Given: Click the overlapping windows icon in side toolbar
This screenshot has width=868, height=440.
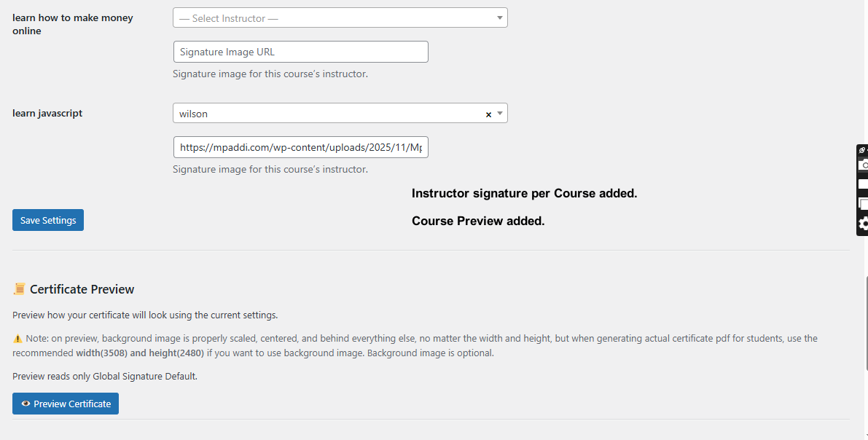Looking at the screenshot, I should 863,204.
